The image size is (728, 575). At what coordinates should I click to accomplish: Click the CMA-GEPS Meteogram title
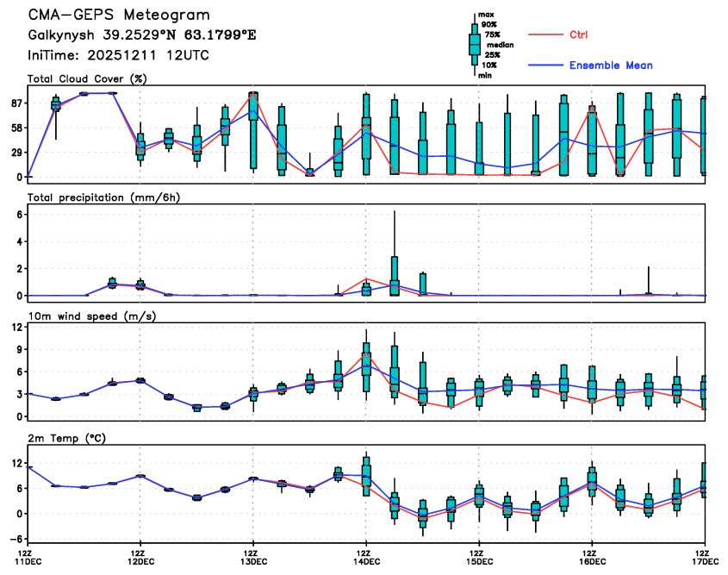pyautogui.click(x=119, y=15)
